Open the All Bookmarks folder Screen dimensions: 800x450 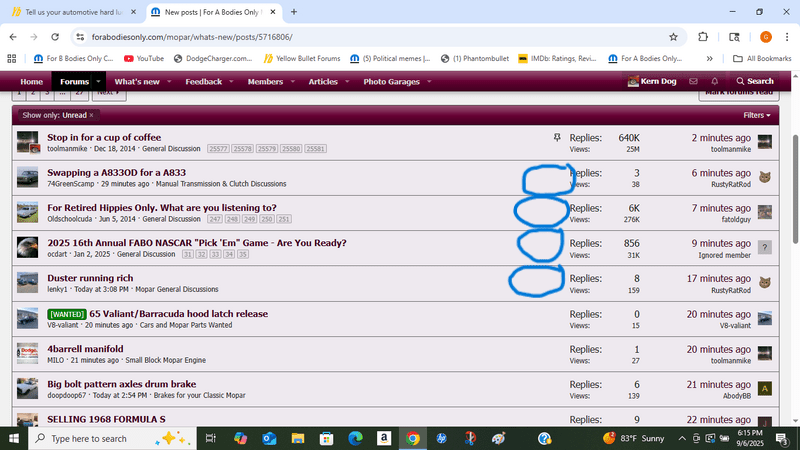click(x=762, y=59)
